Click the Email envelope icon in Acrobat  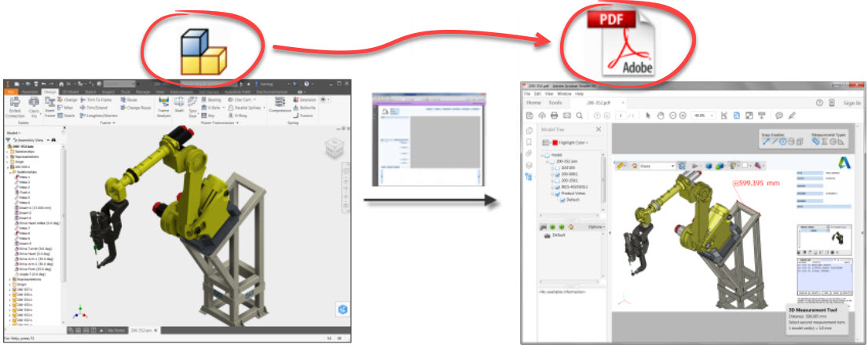click(566, 115)
